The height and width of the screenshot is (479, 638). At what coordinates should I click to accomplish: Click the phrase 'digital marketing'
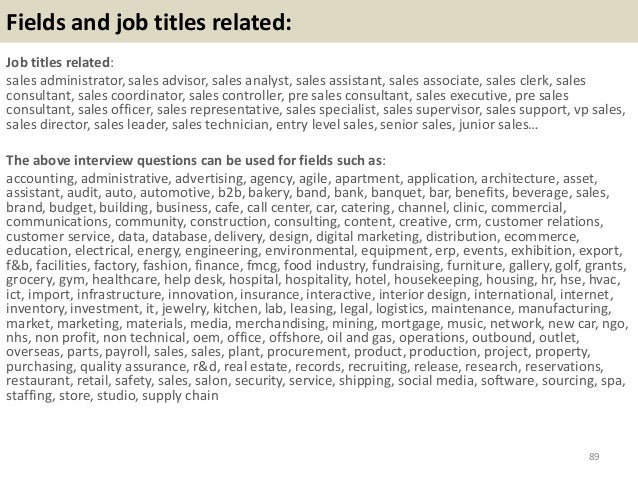(367, 236)
